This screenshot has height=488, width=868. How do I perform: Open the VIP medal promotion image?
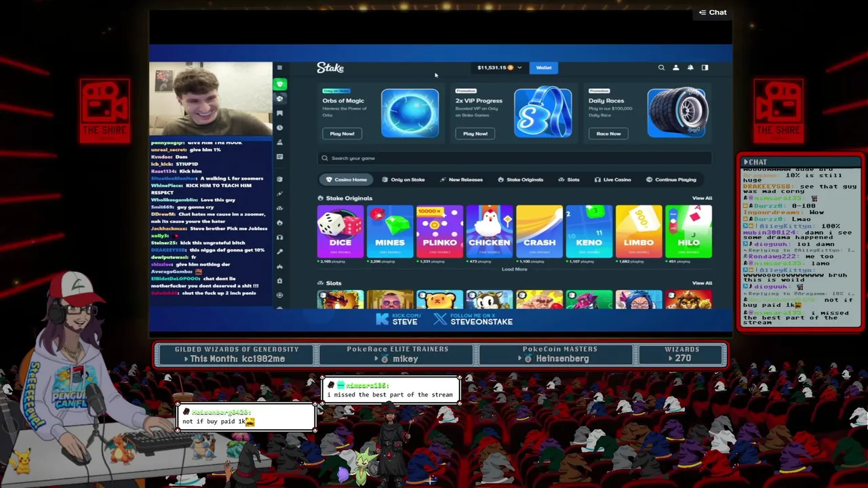pos(542,113)
